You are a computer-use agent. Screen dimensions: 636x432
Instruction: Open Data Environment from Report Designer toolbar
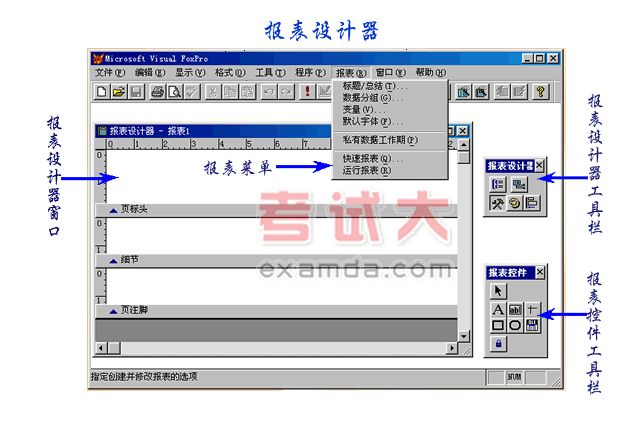click(519, 185)
